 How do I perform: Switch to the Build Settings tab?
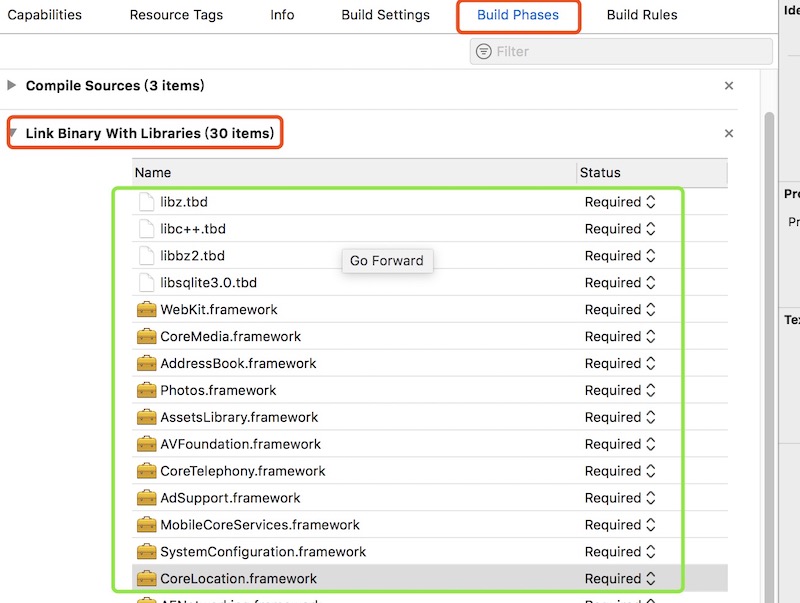[385, 15]
